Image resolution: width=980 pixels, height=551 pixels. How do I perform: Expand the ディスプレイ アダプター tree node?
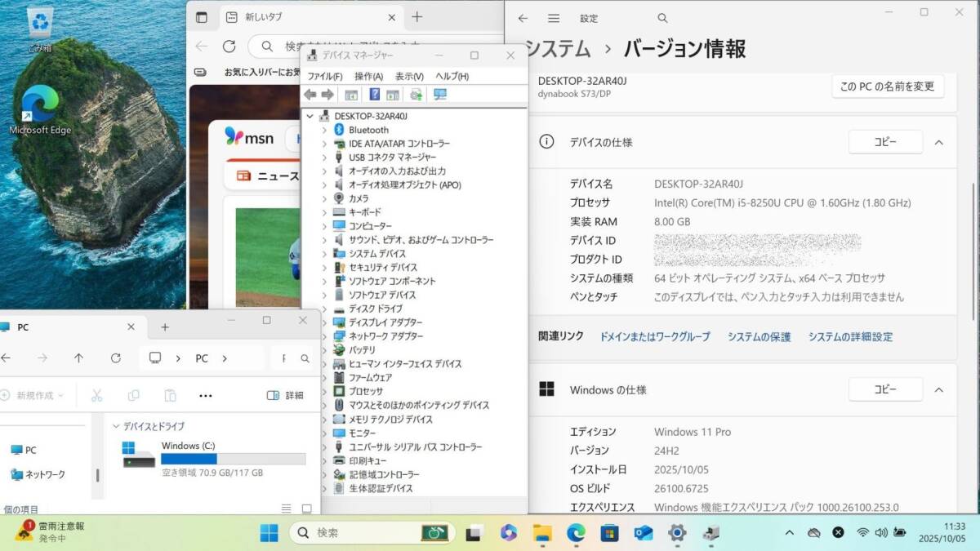(x=324, y=322)
